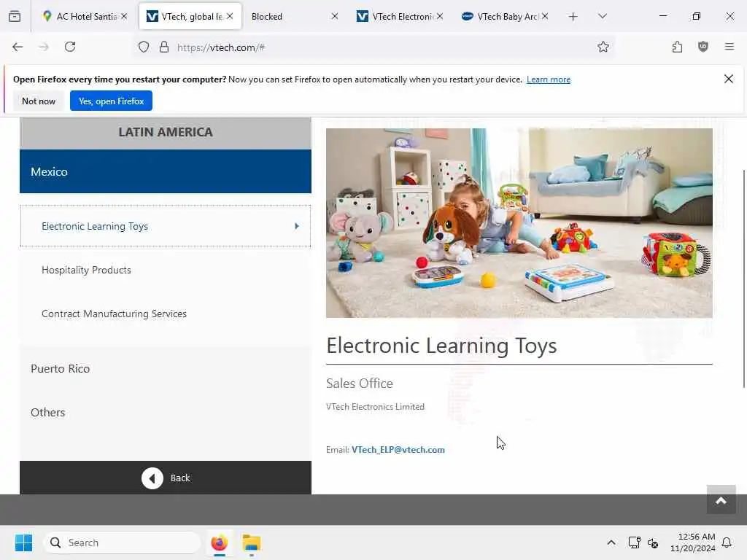Viewport: 747px width, 560px height.
Task: Expand the arrow beside Electronic Learning Toys
Action: [296, 226]
